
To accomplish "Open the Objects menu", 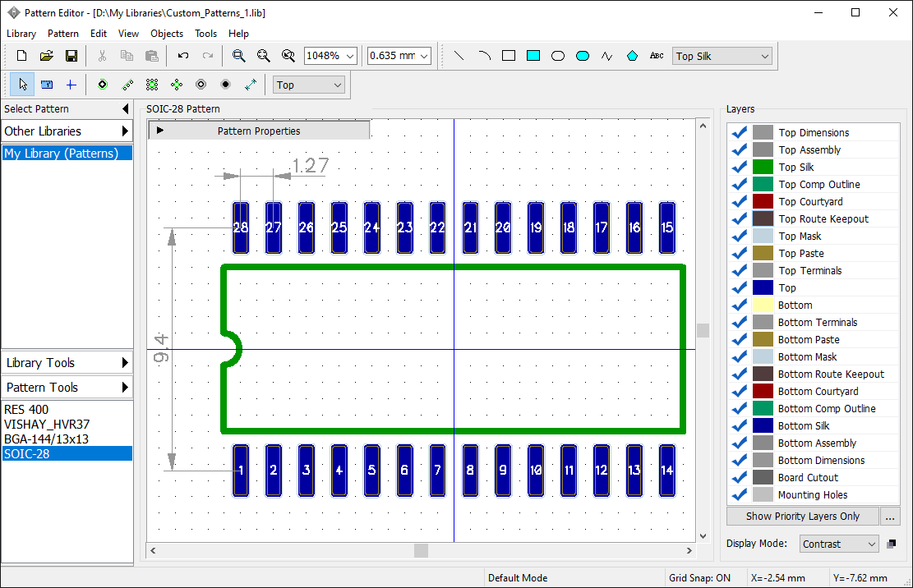I will pyautogui.click(x=167, y=34).
